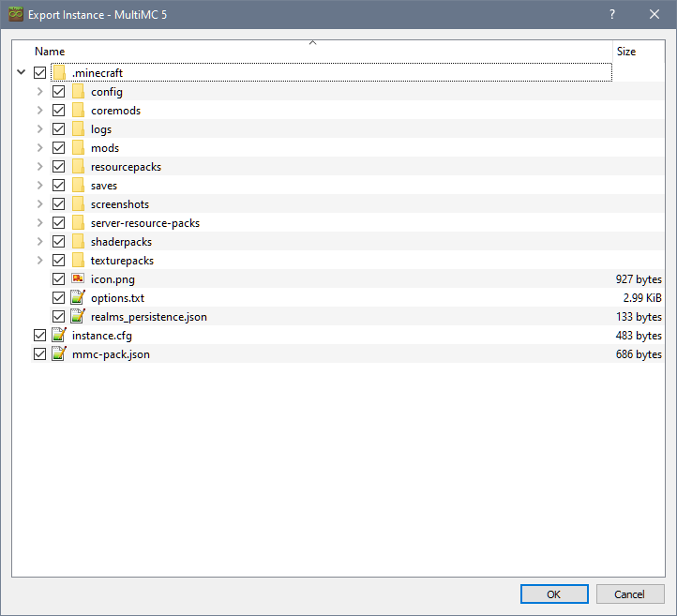This screenshot has height=616, width=677.
Task: Click the MultiMC app icon in title bar
Action: click(x=16, y=14)
